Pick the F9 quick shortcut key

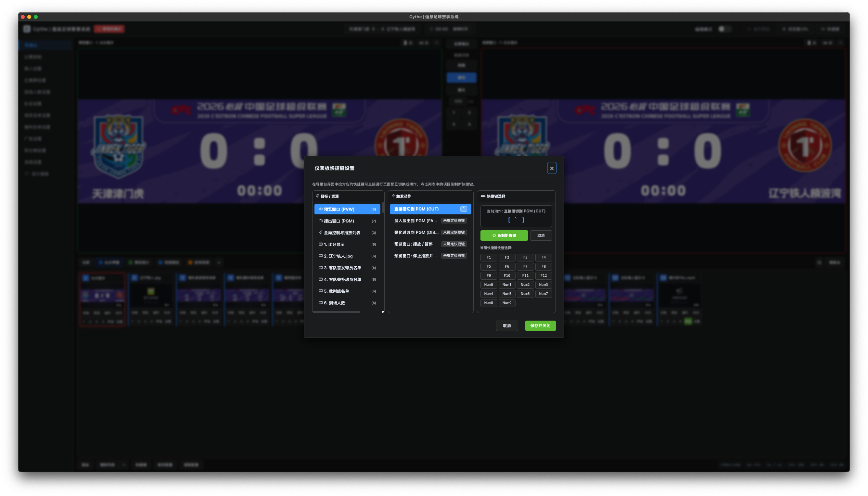(489, 275)
